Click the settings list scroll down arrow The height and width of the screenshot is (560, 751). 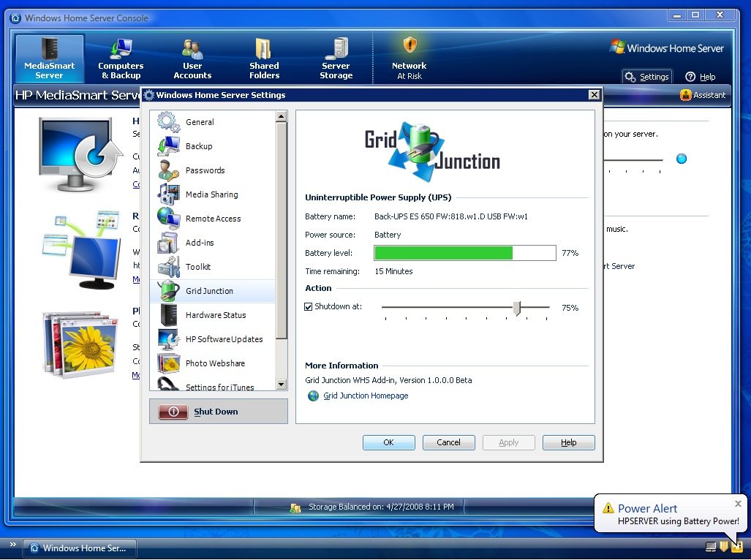pos(281,385)
